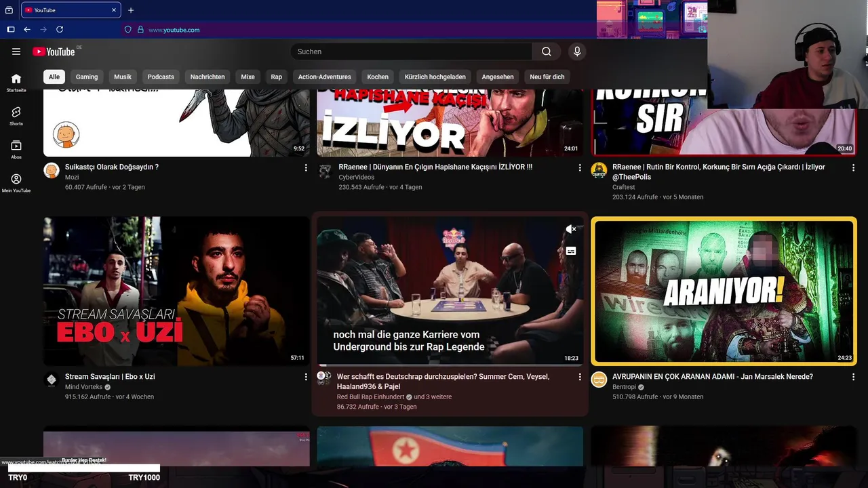The height and width of the screenshot is (488, 868).
Task: Open the North Korea flag thumbnail
Action: point(450,446)
